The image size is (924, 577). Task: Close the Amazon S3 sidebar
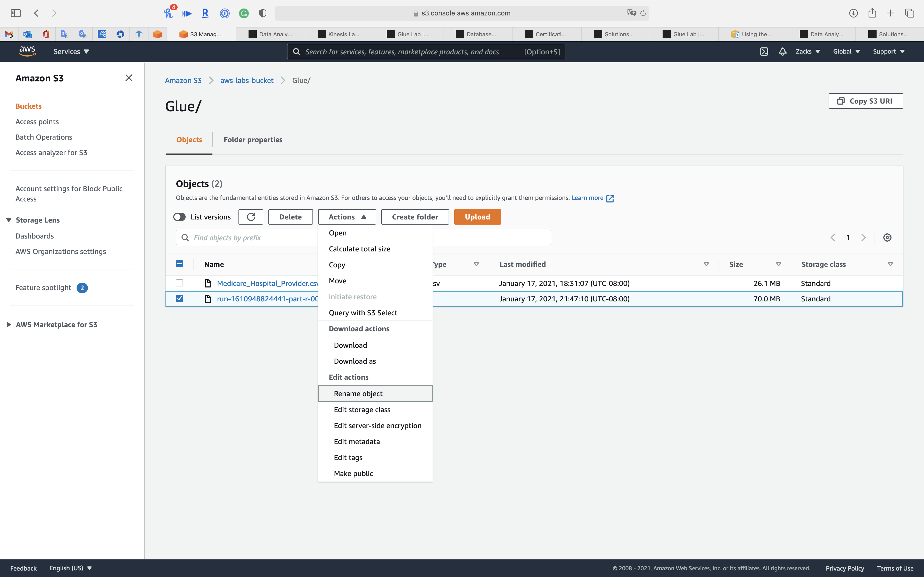(129, 78)
